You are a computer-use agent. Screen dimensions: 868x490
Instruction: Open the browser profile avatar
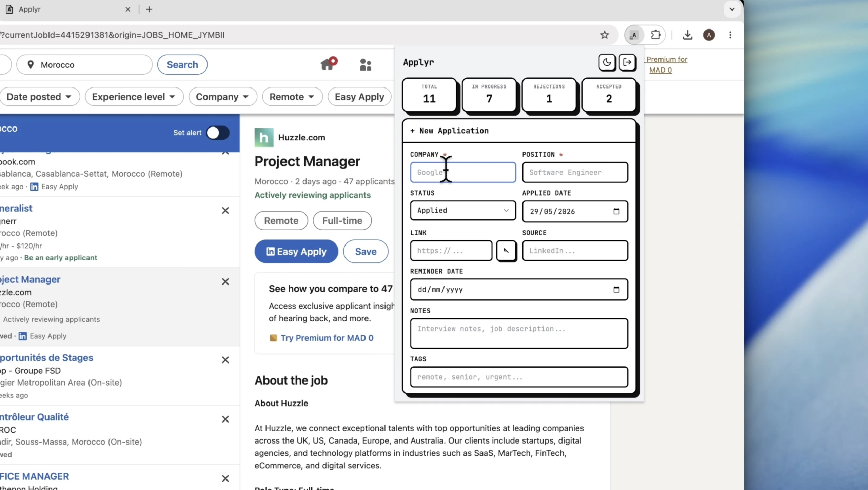click(x=709, y=35)
